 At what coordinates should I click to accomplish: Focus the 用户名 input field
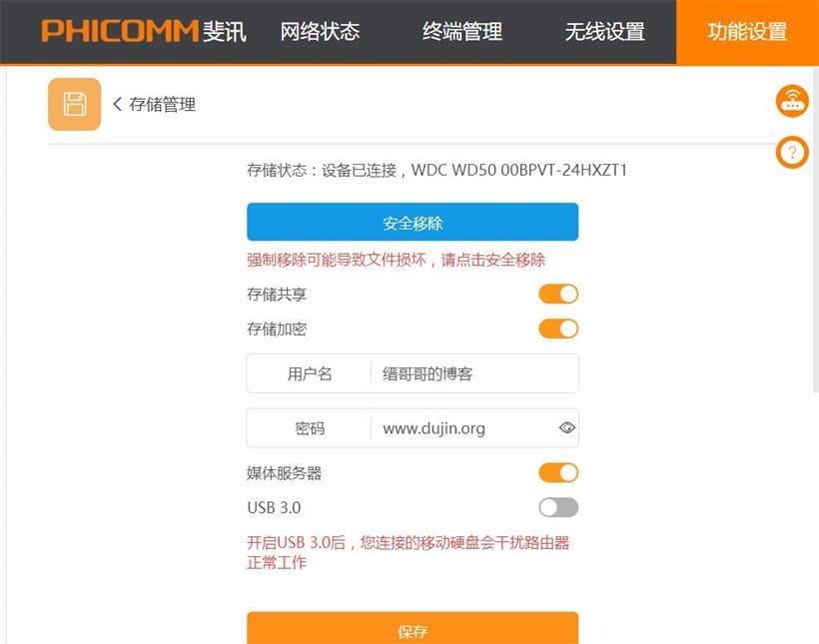point(474,373)
